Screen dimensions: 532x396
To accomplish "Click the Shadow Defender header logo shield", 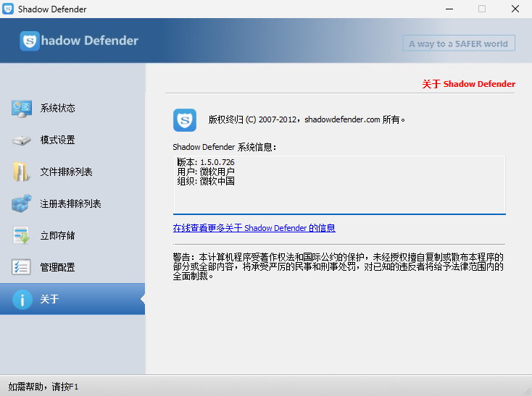I will click(x=30, y=41).
